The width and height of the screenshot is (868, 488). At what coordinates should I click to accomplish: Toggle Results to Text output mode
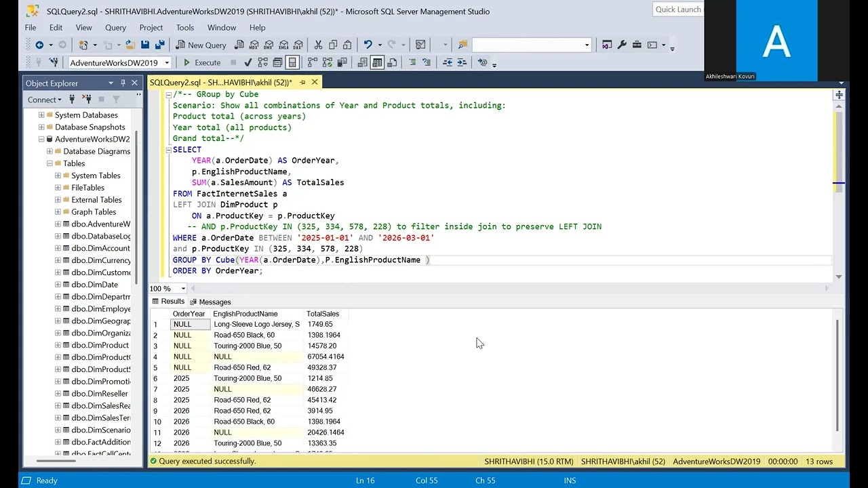coord(362,62)
